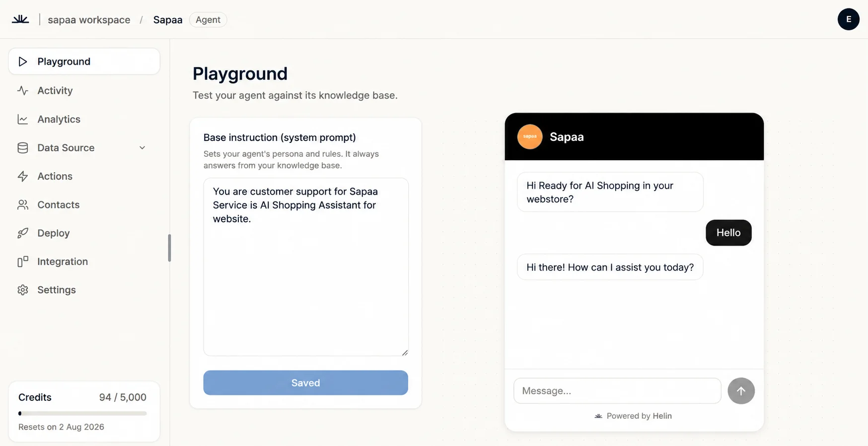Click the Helin logo in the top bar

(20, 19)
